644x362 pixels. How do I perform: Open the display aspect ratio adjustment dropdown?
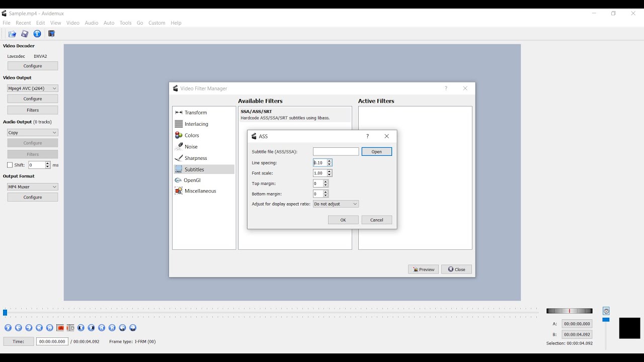coord(336,204)
